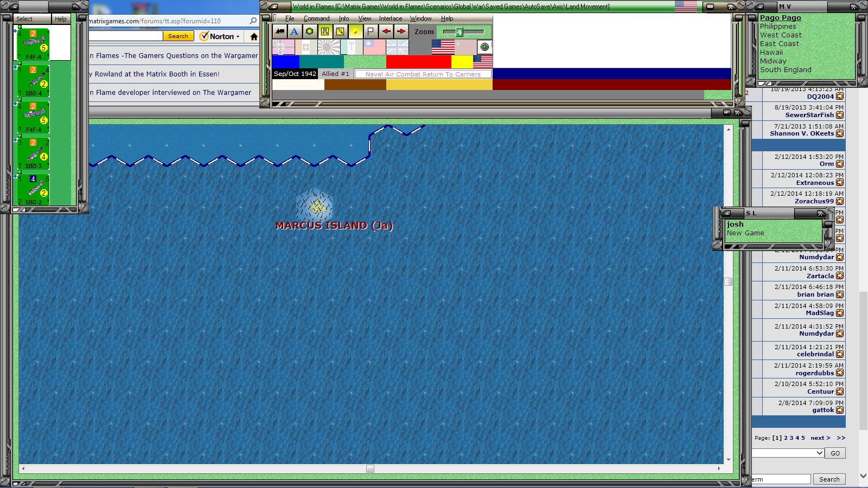Select the SBD-3 unit counter

34,153
